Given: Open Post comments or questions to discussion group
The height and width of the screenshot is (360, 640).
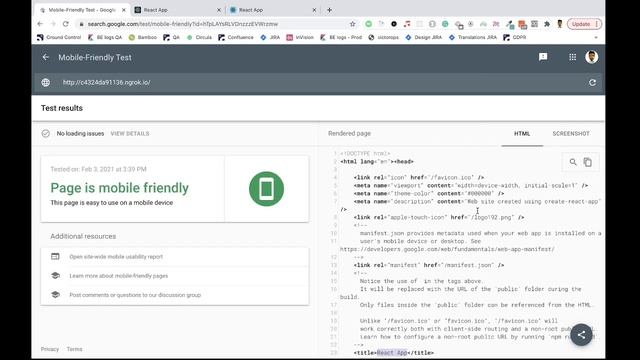Looking at the screenshot, I should point(135,295).
